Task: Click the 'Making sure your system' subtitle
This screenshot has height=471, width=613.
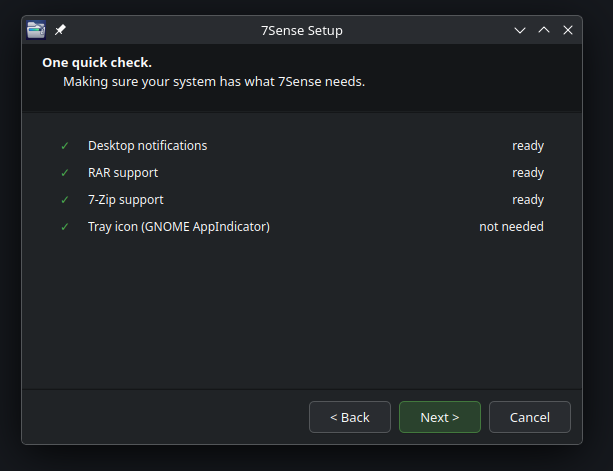Action: pyautogui.click(x=214, y=82)
